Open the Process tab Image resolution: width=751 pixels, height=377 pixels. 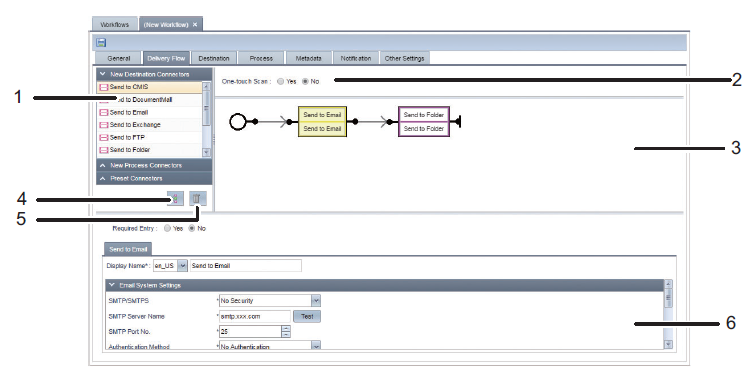(x=261, y=58)
